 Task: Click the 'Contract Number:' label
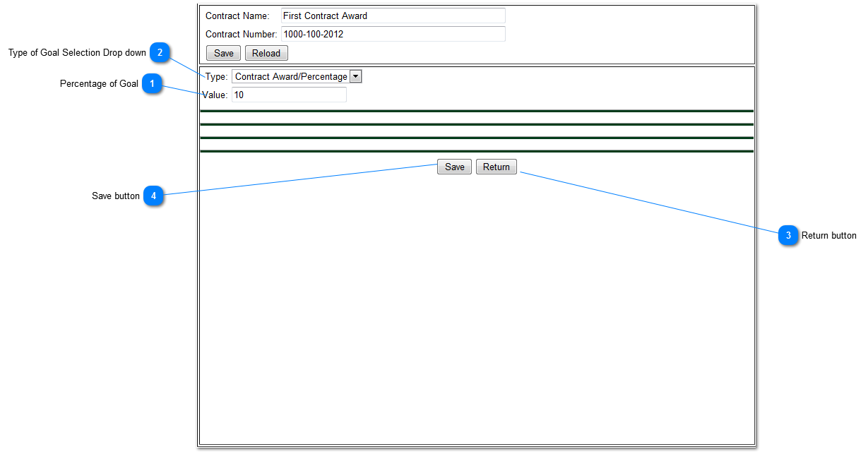[x=241, y=34]
